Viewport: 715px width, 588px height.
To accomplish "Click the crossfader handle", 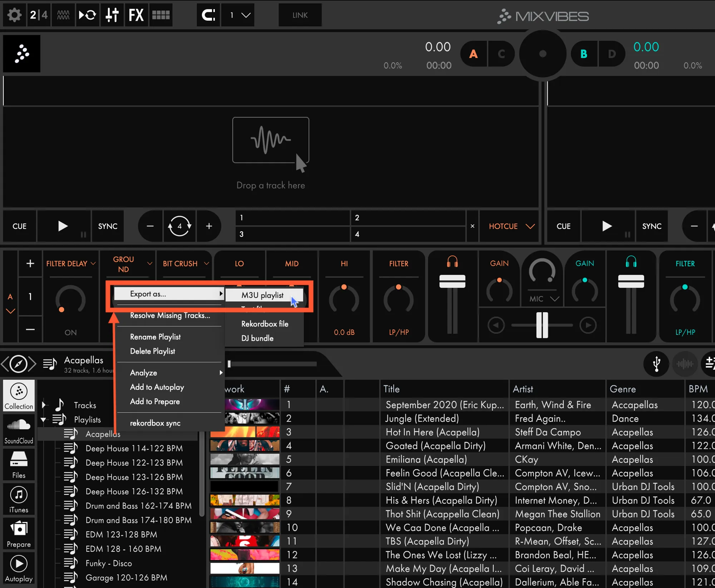I will 542,325.
